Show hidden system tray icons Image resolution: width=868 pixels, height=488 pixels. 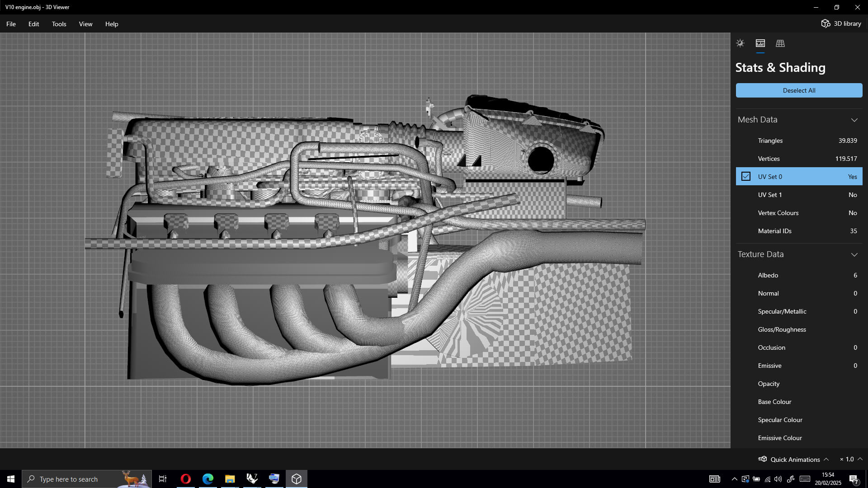734,479
